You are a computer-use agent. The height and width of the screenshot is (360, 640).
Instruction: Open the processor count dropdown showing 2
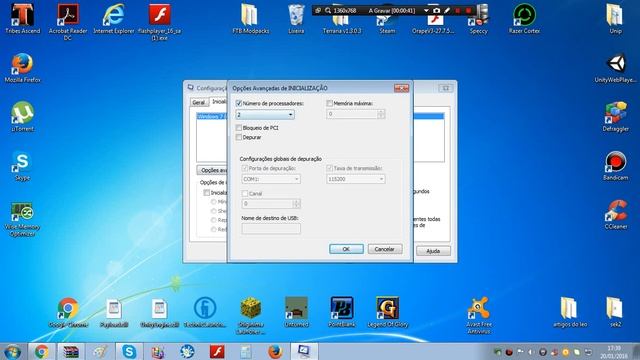point(265,115)
